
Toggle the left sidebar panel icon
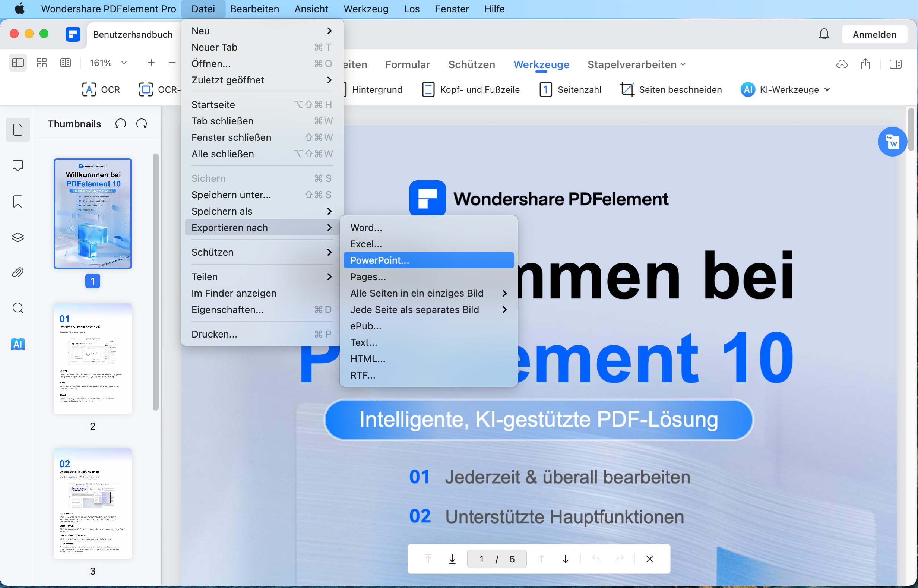(x=18, y=63)
